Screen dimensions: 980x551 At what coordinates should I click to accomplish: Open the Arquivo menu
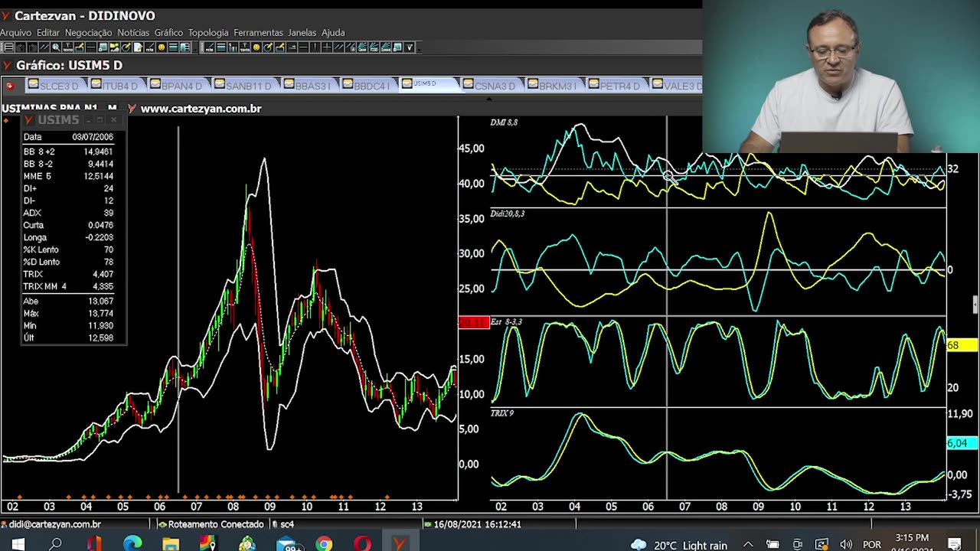click(x=15, y=33)
